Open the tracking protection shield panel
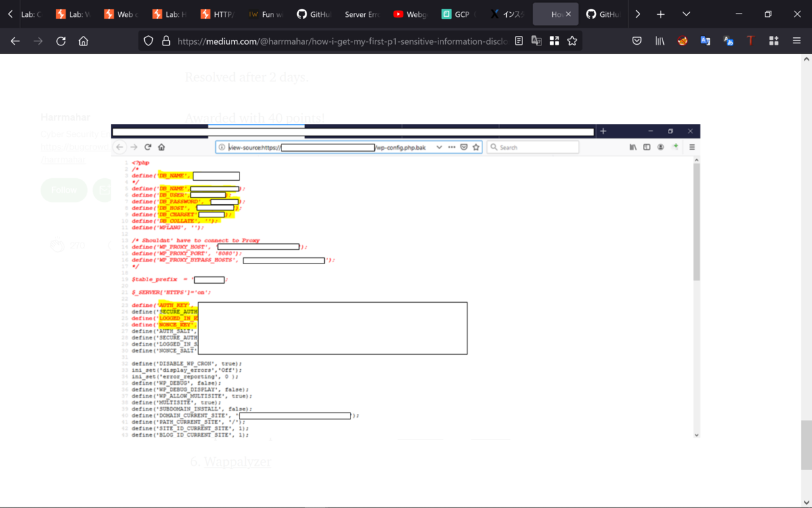 coord(149,41)
